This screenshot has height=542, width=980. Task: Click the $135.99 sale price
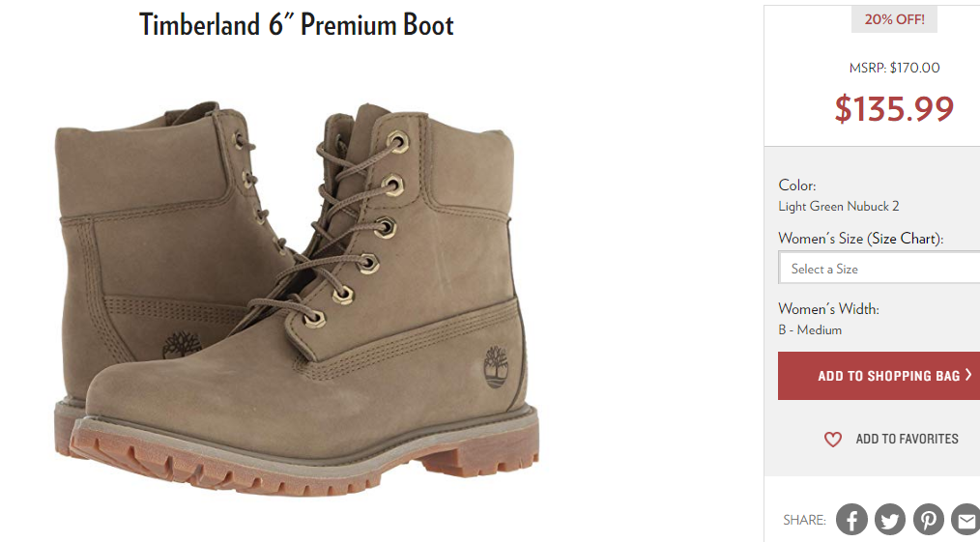point(894,108)
